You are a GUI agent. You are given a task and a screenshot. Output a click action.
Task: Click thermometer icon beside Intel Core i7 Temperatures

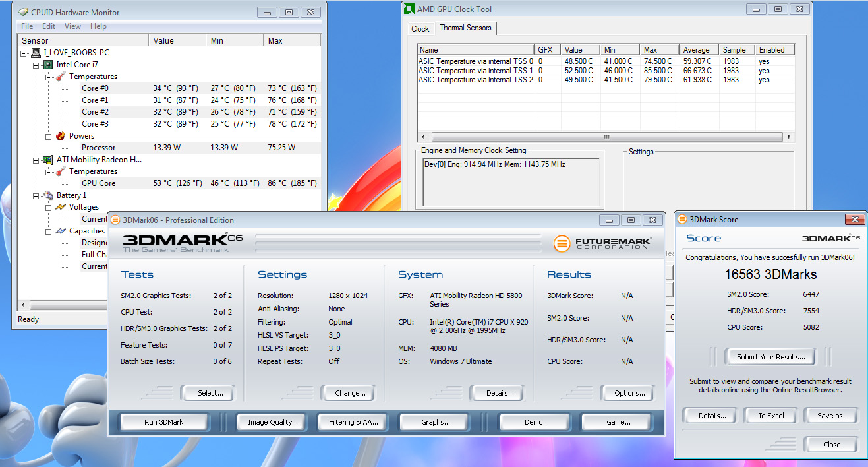pyautogui.click(x=60, y=77)
